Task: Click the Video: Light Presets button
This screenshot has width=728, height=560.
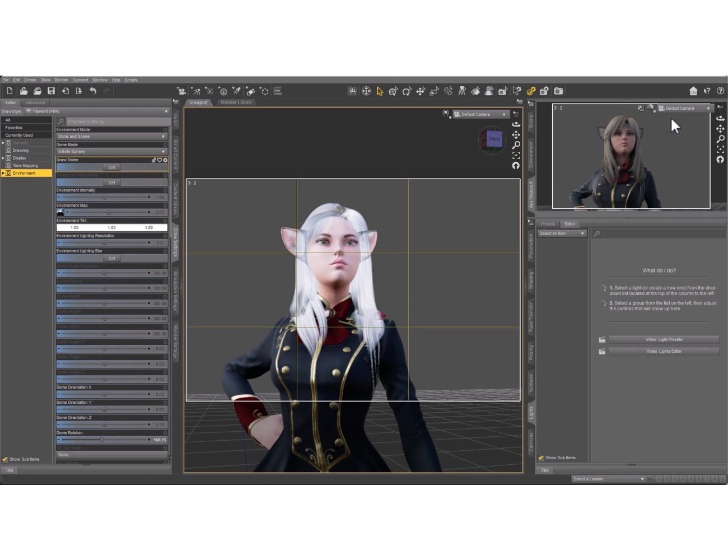Action: [x=664, y=339]
